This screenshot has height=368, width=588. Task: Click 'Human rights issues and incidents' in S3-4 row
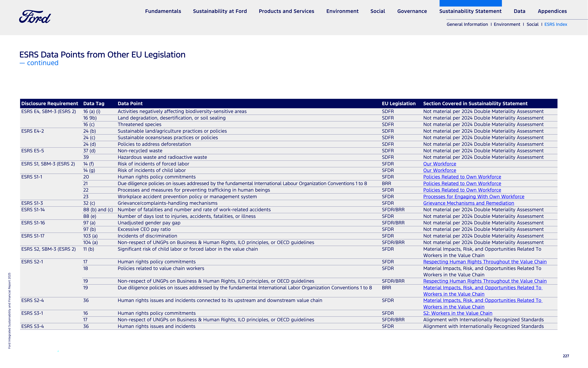[157, 326]
